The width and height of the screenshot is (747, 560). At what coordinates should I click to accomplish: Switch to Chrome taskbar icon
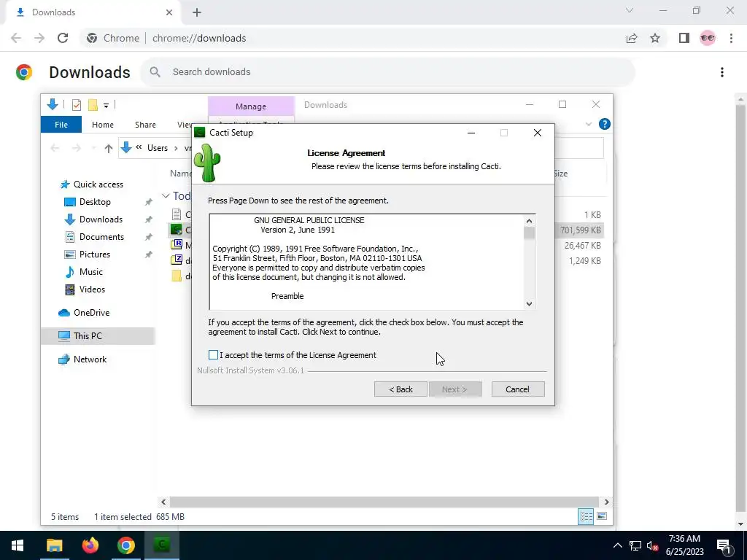point(125,545)
